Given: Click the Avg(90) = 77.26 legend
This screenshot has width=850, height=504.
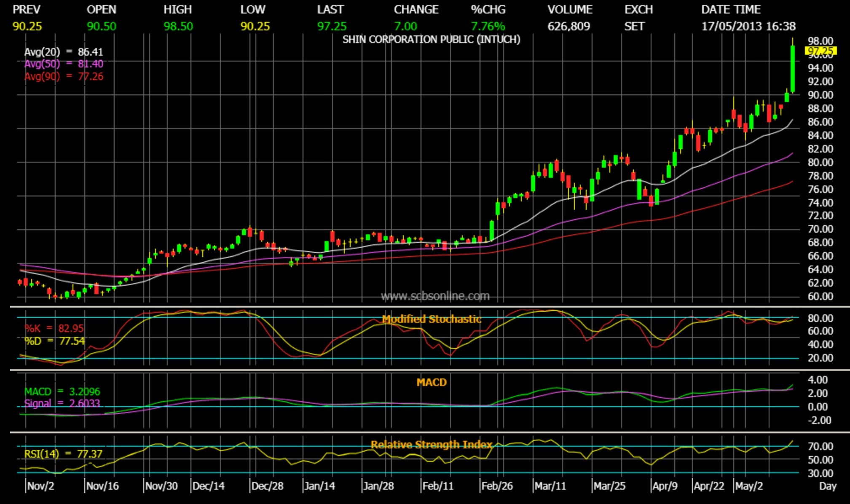Looking at the screenshot, I should click(64, 76).
